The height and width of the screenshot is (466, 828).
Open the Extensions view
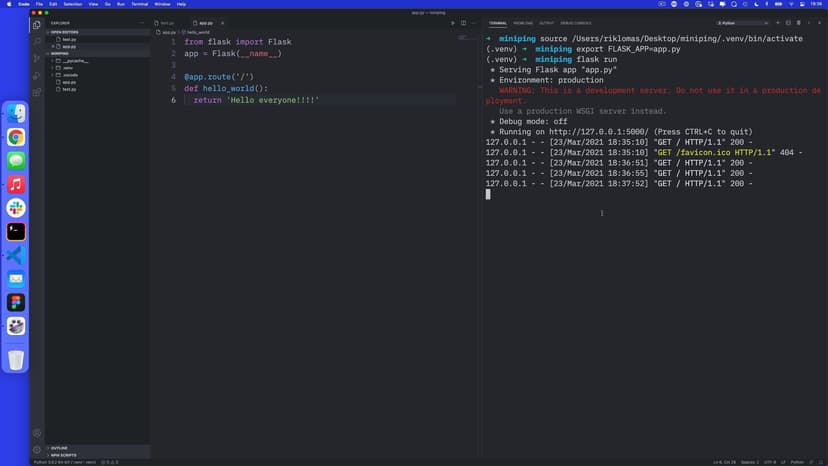click(x=37, y=92)
